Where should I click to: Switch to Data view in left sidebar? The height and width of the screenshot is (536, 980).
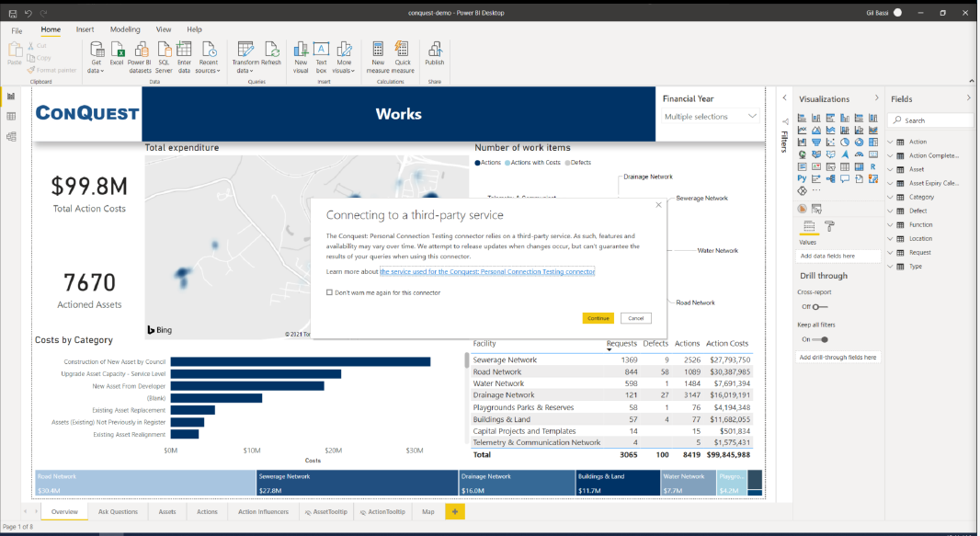coord(11,116)
